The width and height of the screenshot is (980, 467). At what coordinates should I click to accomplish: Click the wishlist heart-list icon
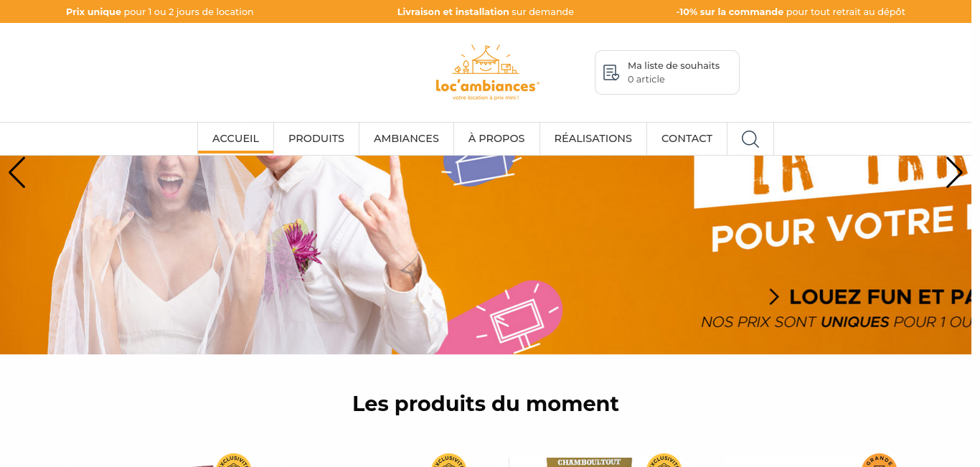tap(611, 72)
